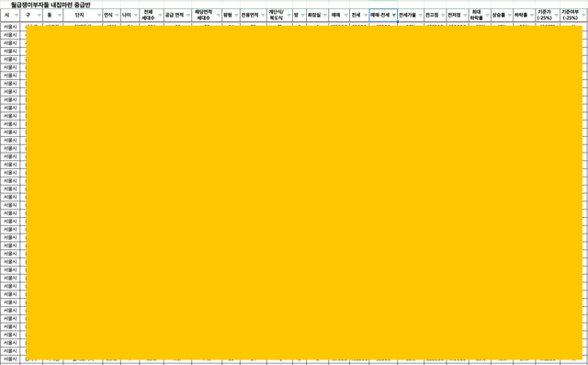
Task: Select the title cell 월급쟁이부자들 내집마련 중급반
Action: pos(51,5)
